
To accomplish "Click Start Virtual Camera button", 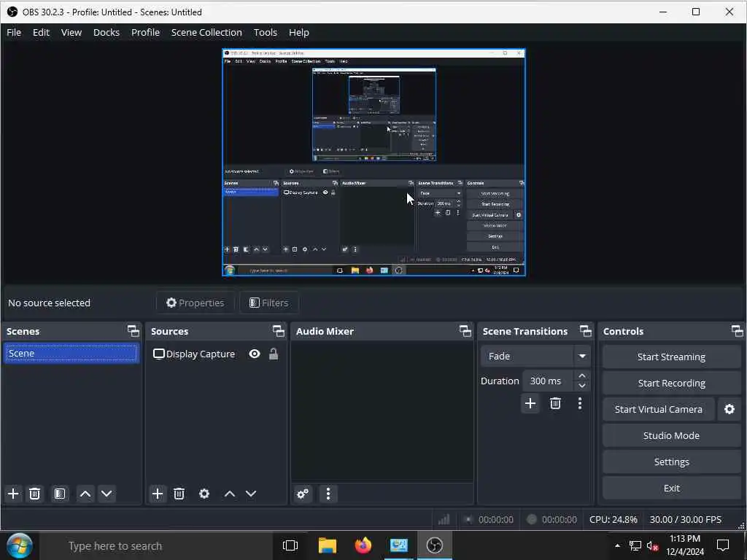I will coord(659,410).
